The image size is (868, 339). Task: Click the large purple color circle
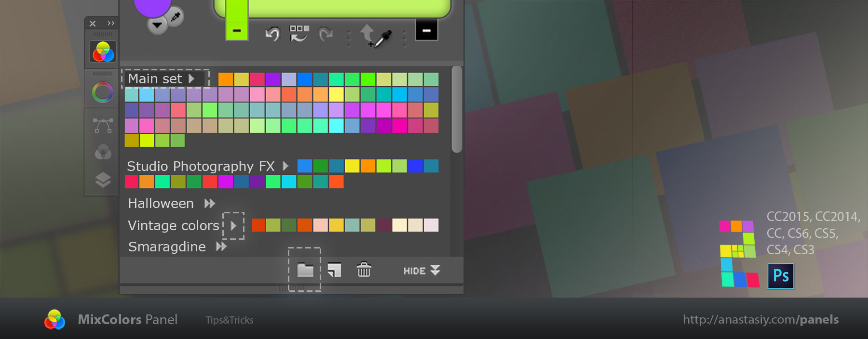tap(152, 6)
